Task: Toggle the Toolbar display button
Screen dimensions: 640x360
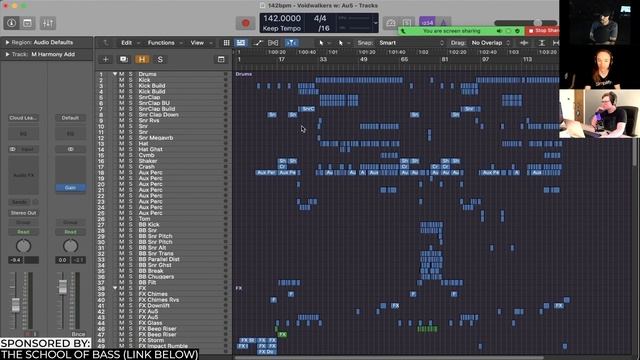Action: [27, 23]
